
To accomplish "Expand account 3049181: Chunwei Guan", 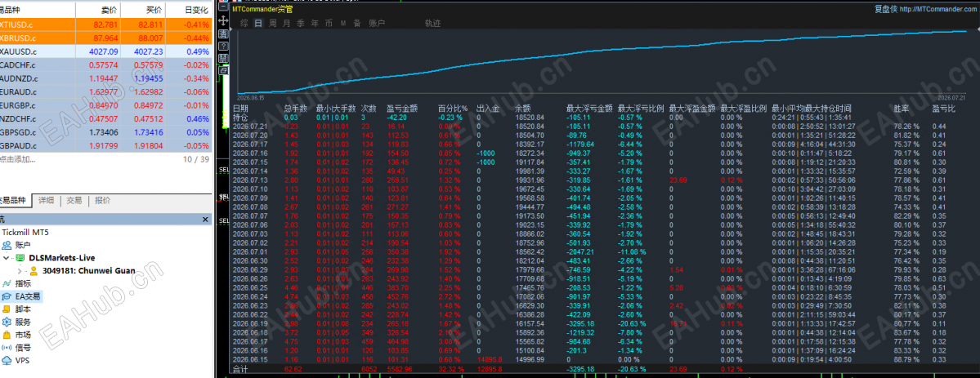I will tap(20, 270).
